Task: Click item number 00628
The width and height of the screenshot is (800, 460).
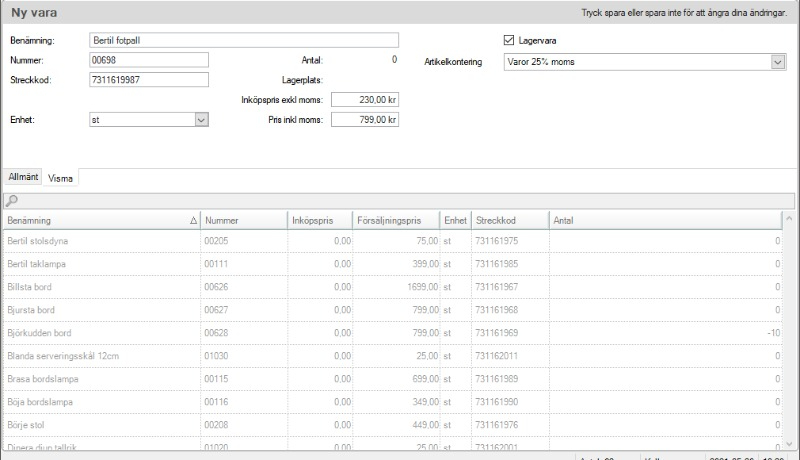Action: [216, 333]
